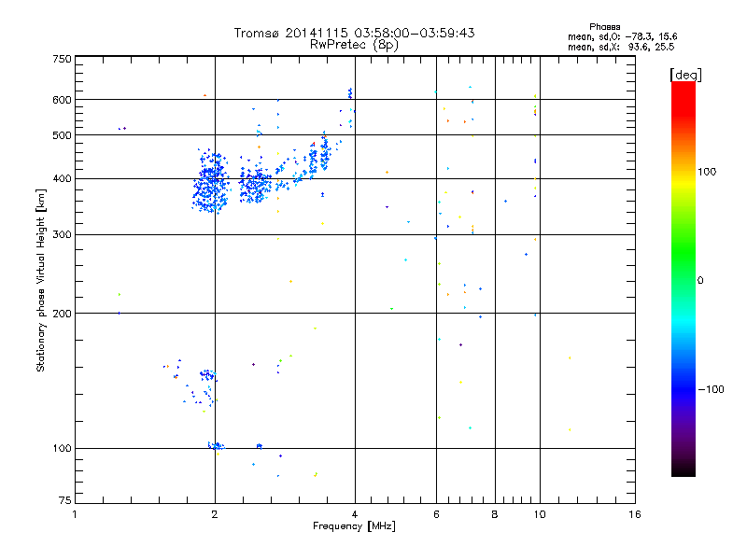This screenshot has width=747, height=560.
Task: Click x-axis tick label '16'
Action: click(635, 514)
